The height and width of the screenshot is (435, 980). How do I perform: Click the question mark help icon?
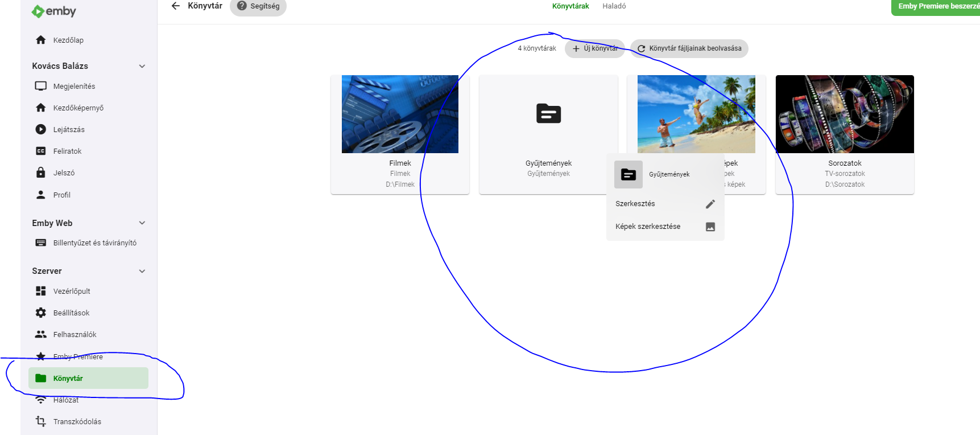(242, 6)
